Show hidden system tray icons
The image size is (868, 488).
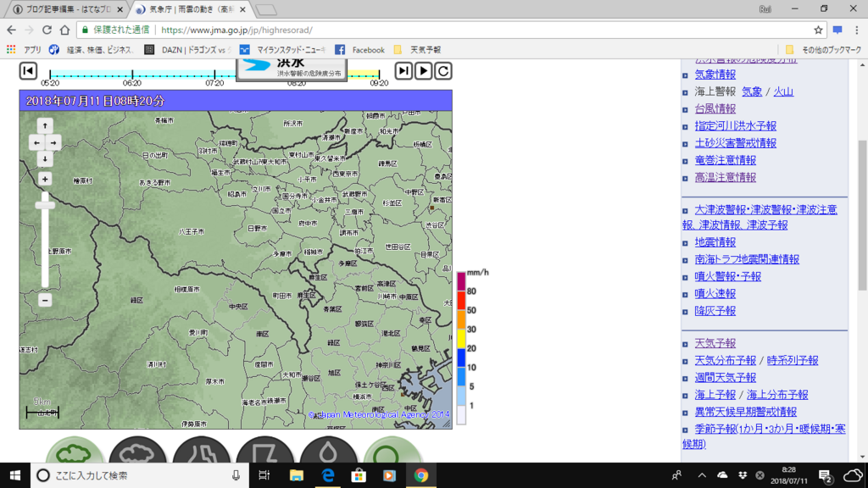click(x=702, y=475)
